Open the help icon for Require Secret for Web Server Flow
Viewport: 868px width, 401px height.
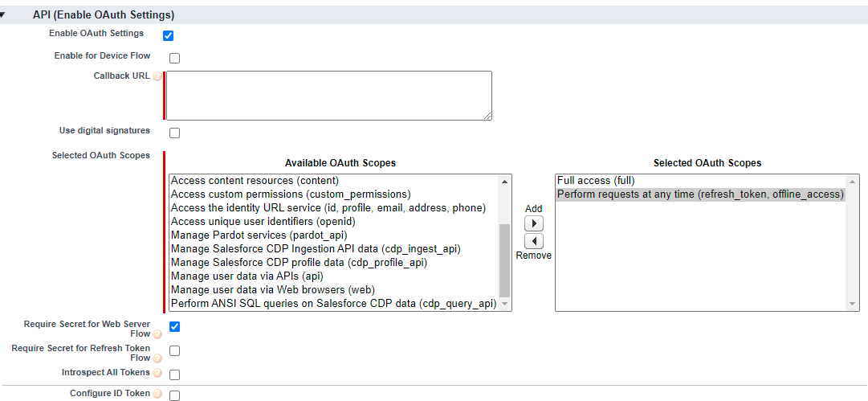(157, 334)
